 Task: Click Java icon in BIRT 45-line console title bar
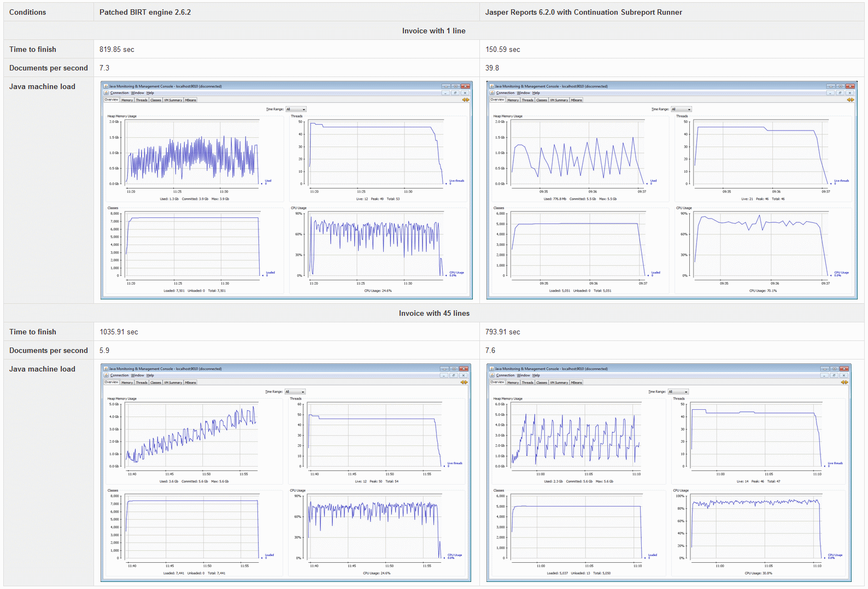[x=106, y=369]
